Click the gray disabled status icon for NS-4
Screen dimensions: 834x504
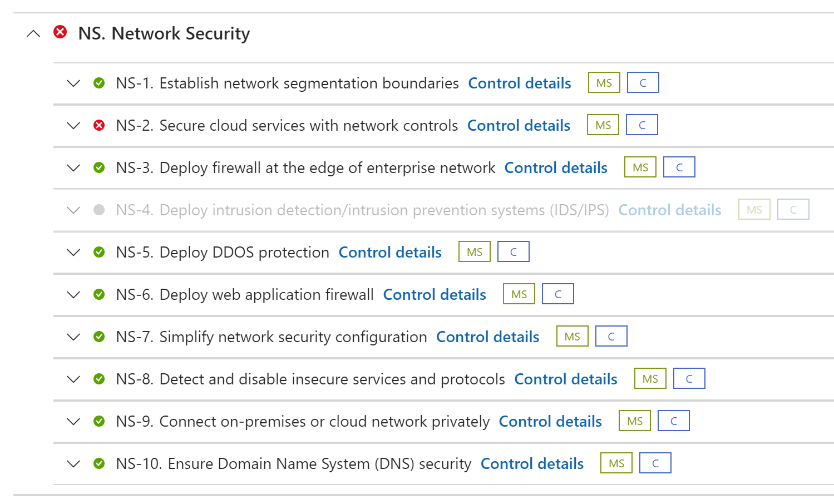(x=99, y=210)
